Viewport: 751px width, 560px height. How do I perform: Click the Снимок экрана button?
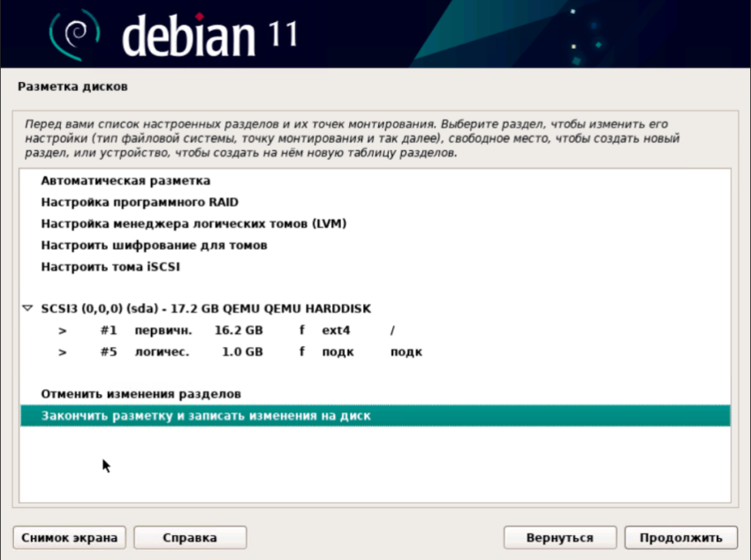70,538
